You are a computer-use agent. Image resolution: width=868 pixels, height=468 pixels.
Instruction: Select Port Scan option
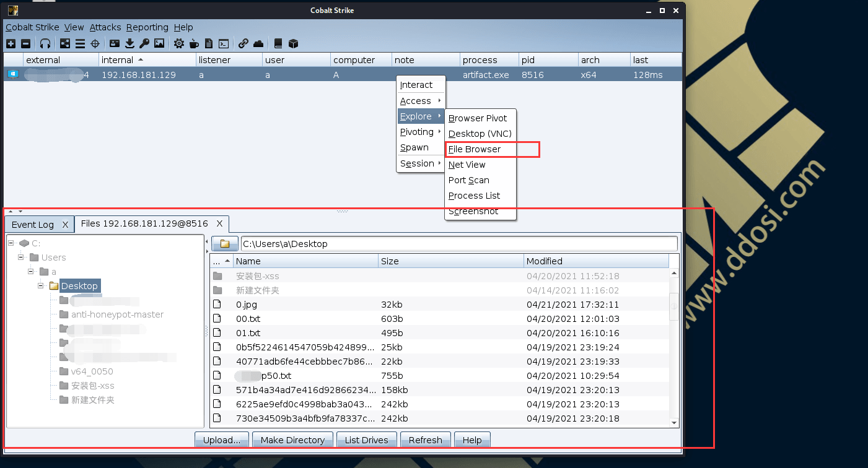[481, 180]
